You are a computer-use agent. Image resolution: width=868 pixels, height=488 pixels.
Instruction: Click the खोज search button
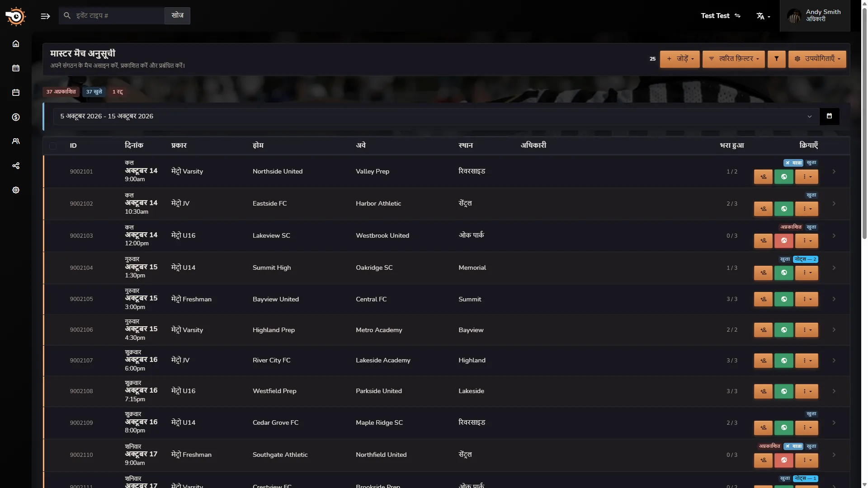coord(177,16)
